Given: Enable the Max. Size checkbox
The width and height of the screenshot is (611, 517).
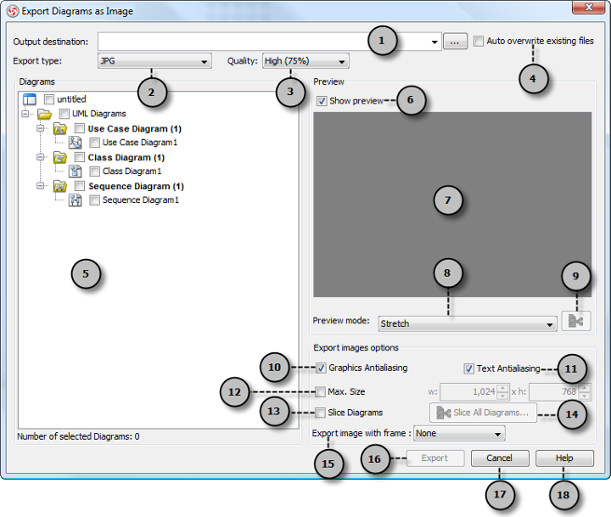Looking at the screenshot, I should pos(320,392).
